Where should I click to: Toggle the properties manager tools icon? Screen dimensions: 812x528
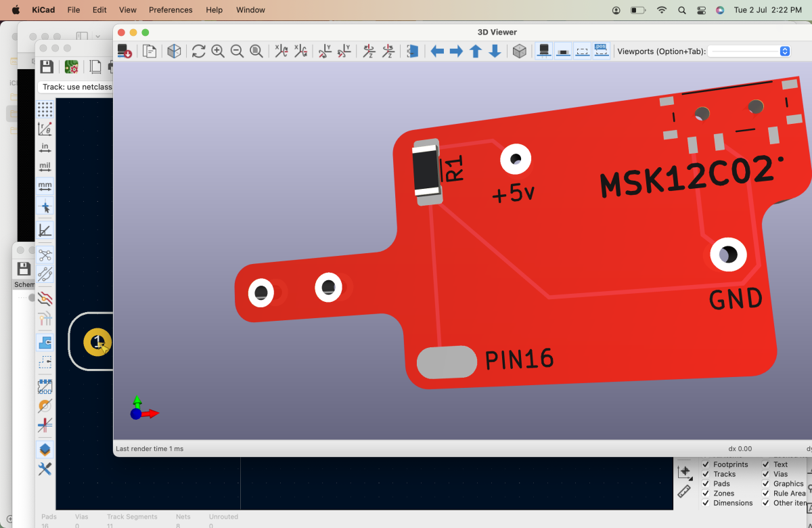(45, 468)
